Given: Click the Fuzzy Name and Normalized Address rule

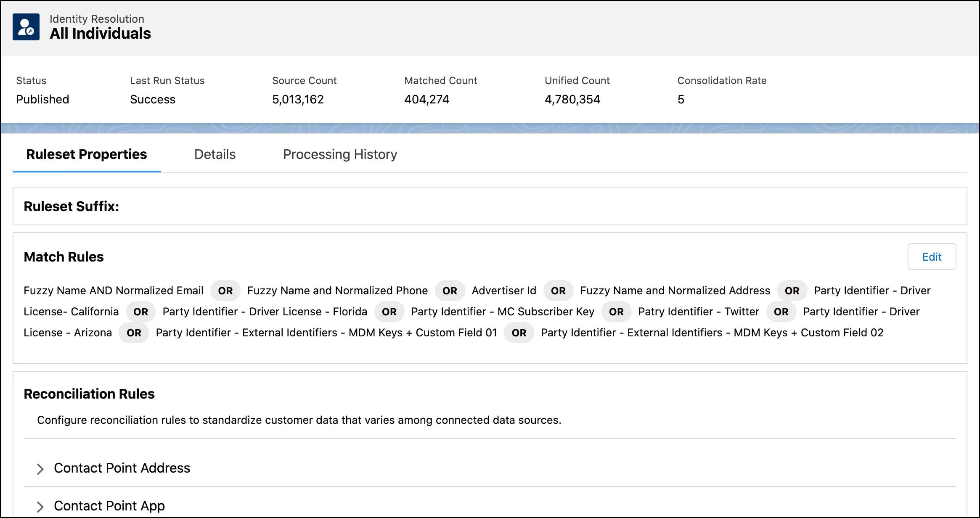Looking at the screenshot, I should pos(675,291).
